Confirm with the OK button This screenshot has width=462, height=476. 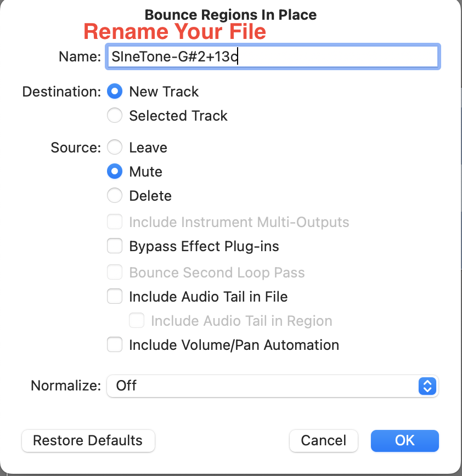tap(405, 440)
